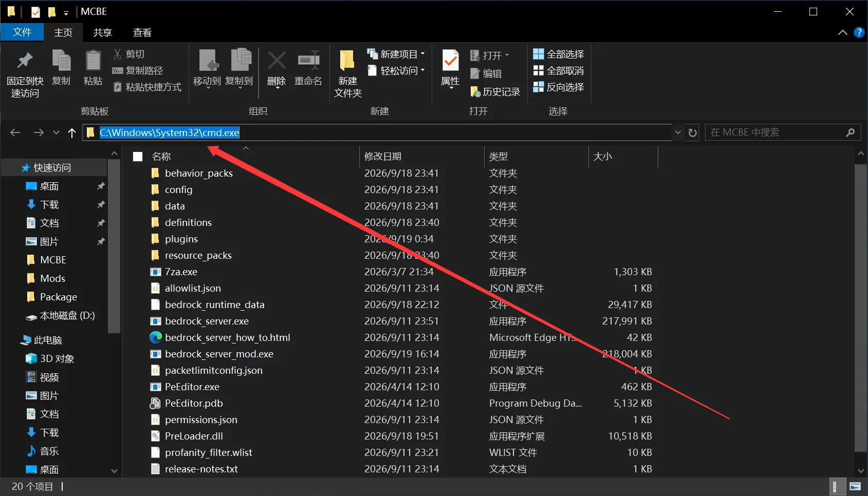The image size is (868, 496).
Task: Click Paste shortcut (粘贴快捷方式)
Action: (147, 87)
